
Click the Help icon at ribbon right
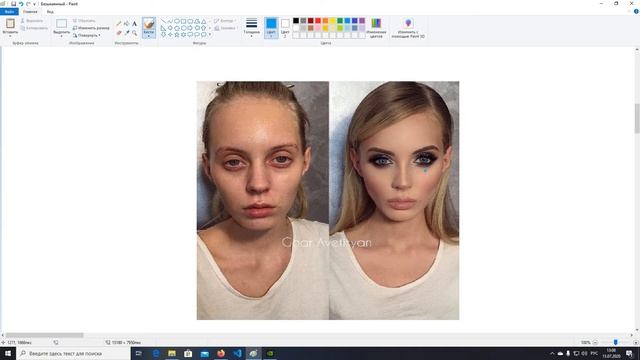tap(636, 11)
